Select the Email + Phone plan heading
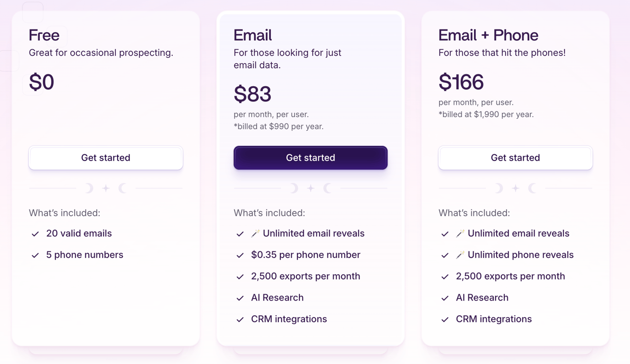The image size is (630, 364). point(488,35)
